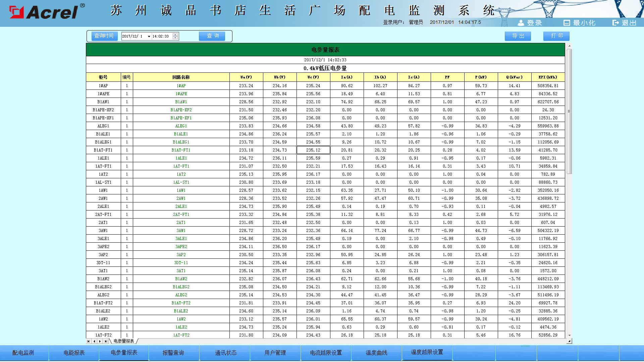Click Q value 24.20 in B1AT-FT2 row

pyautogui.click(x=515, y=303)
